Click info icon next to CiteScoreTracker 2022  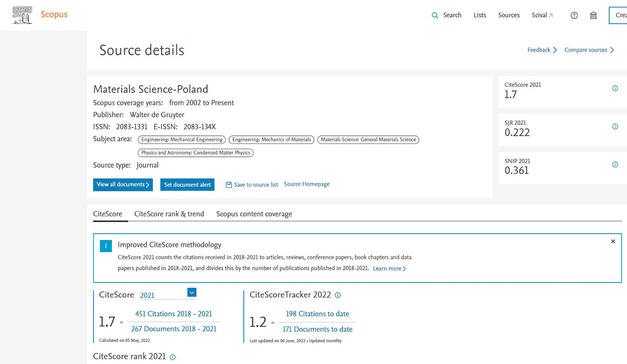click(338, 295)
